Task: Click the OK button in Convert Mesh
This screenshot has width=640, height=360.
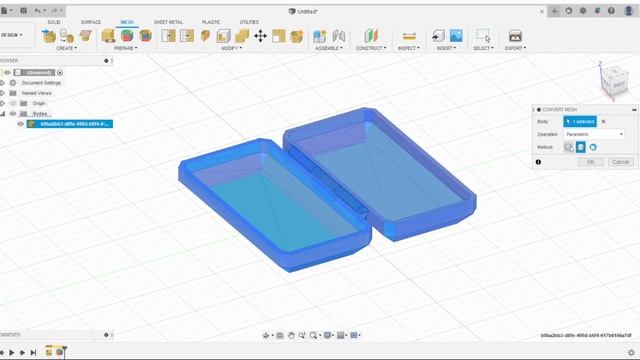Action: pyautogui.click(x=591, y=162)
